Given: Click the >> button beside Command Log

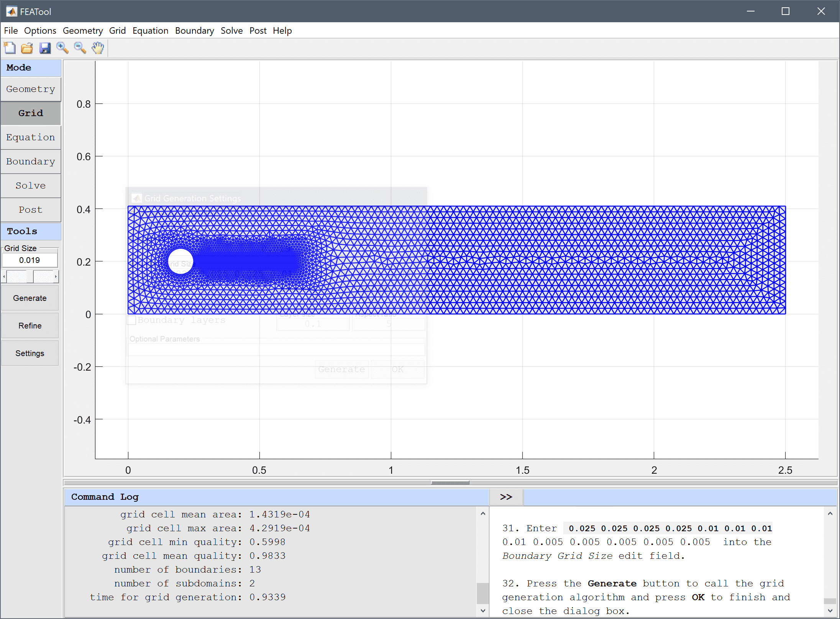Looking at the screenshot, I should (x=506, y=497).
